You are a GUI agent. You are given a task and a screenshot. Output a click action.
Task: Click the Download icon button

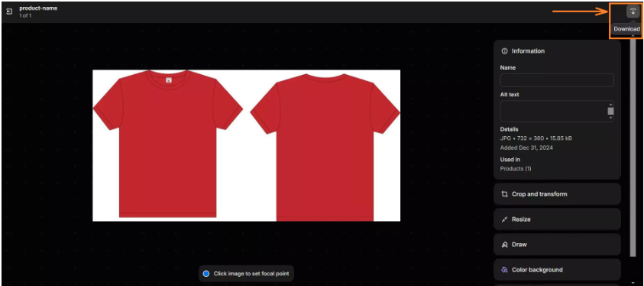tap(633, 11)
